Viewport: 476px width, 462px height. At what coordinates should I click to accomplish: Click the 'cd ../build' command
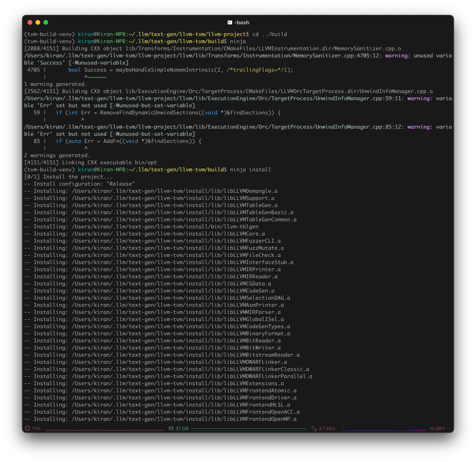pos(269,34)
